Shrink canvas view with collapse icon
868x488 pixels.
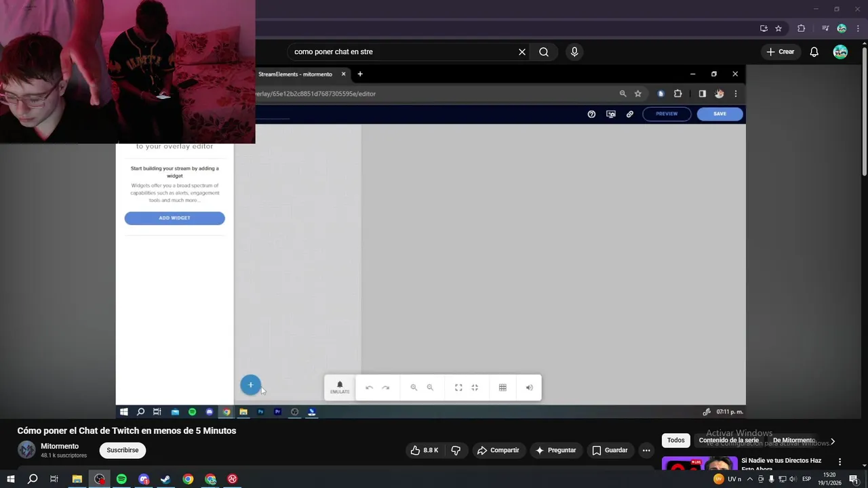click(475, 388)
